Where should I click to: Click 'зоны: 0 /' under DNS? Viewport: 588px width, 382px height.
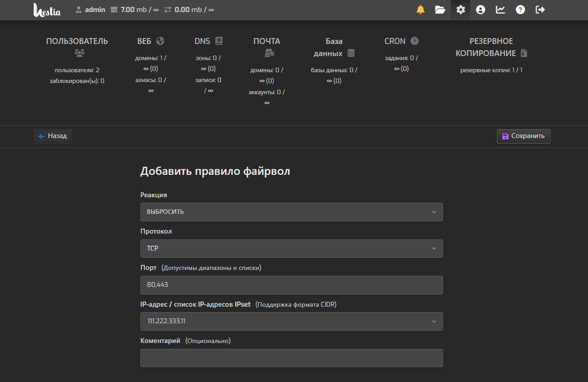(209, 58)
